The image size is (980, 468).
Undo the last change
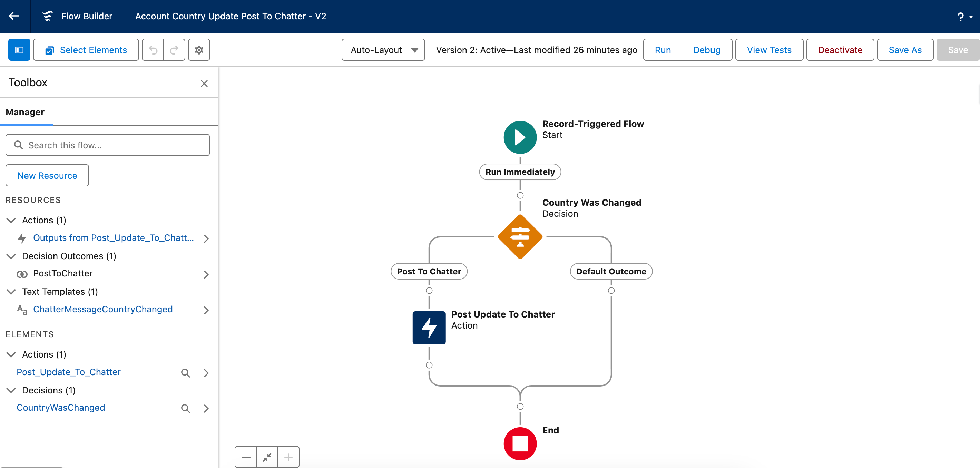pyautogui.click(x=153, y=49)
